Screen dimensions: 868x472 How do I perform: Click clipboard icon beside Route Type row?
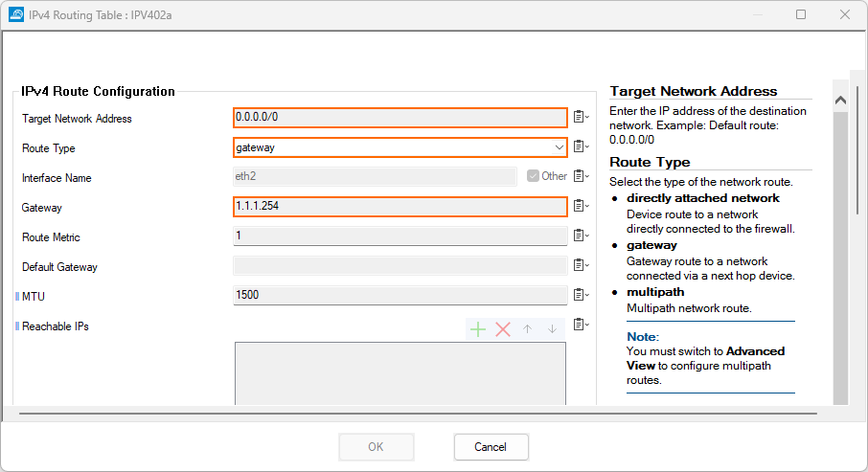coord(581,147)
